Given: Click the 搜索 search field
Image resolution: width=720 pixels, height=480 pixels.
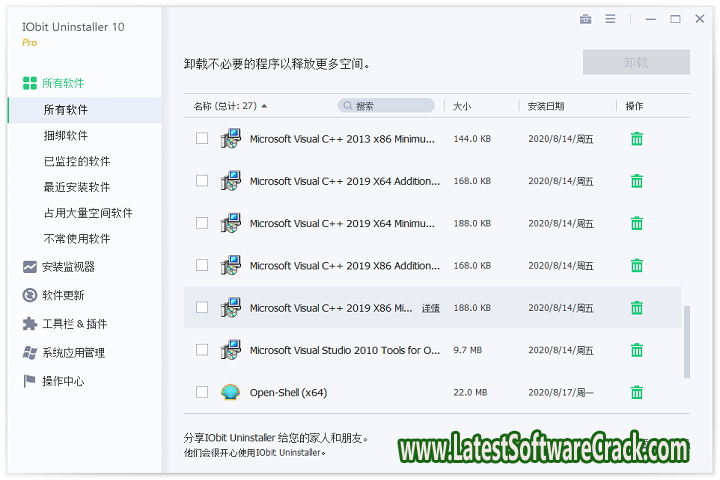Looking at the screenshot, I should 388,106.
